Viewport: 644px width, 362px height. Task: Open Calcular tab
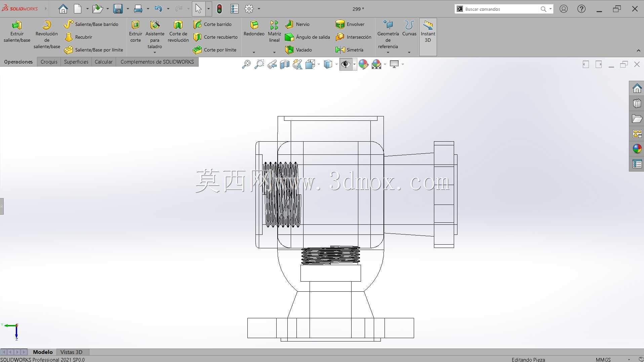point(104,62)
